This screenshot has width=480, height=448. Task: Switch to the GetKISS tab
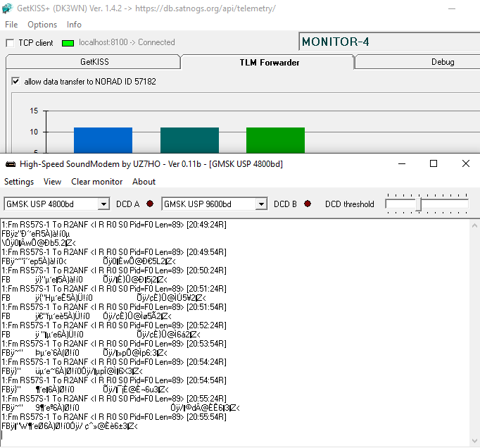[x=94, y=62]
